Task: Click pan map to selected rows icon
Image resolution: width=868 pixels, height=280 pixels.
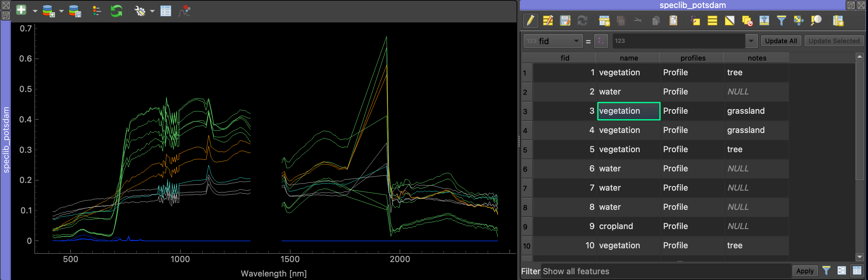Action: click(x=799, y=21)
